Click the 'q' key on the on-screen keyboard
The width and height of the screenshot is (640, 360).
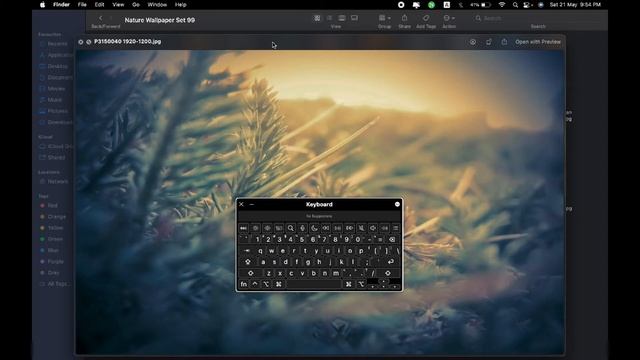[260, 251]
